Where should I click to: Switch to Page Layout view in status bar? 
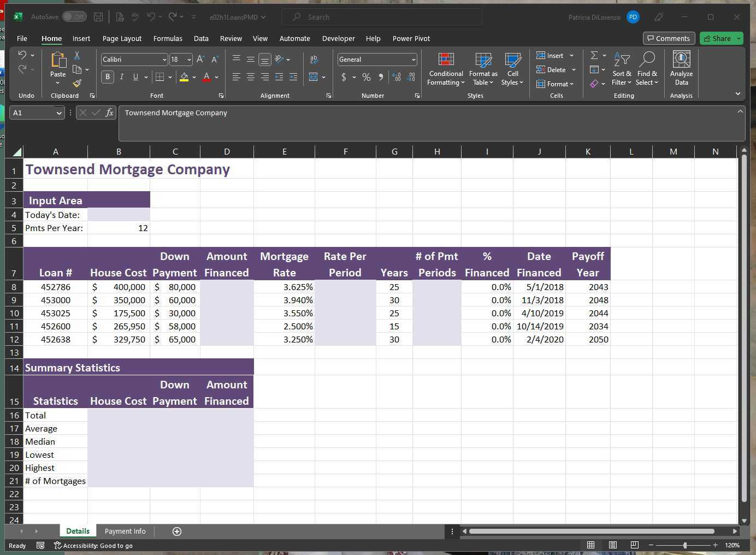[613, 545]
